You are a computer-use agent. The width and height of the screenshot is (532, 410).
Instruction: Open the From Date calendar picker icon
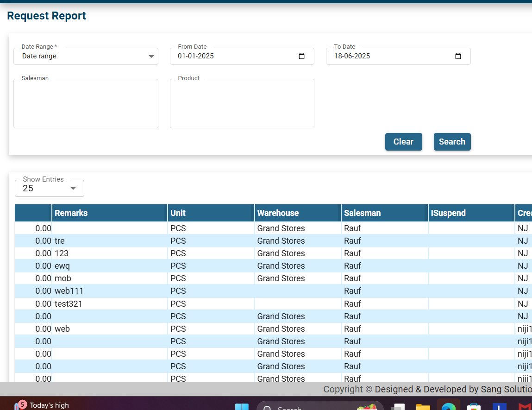pyautogui.click(x=301, y=57)
